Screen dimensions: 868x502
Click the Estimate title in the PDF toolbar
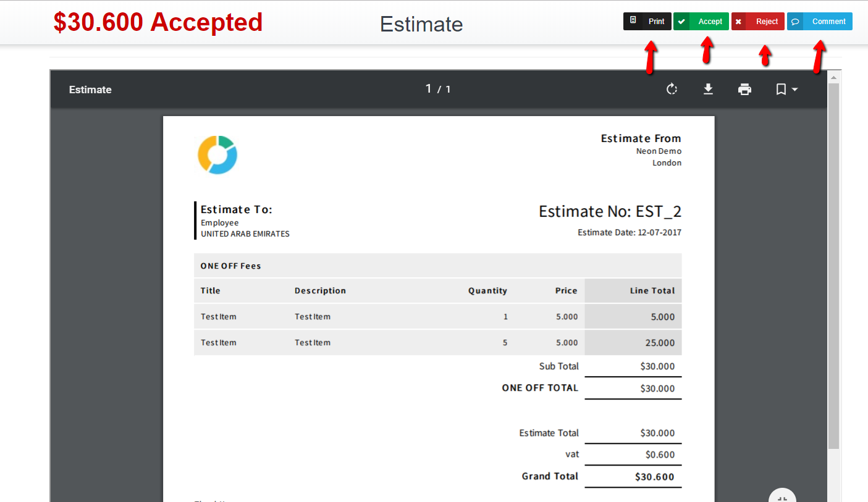(x=90, y=90)
